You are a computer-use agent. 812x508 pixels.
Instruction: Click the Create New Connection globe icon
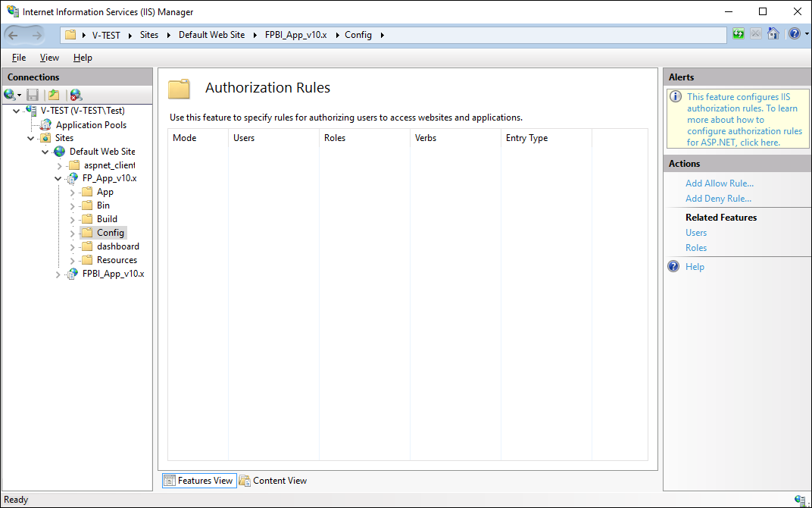[x=10, y=95]
